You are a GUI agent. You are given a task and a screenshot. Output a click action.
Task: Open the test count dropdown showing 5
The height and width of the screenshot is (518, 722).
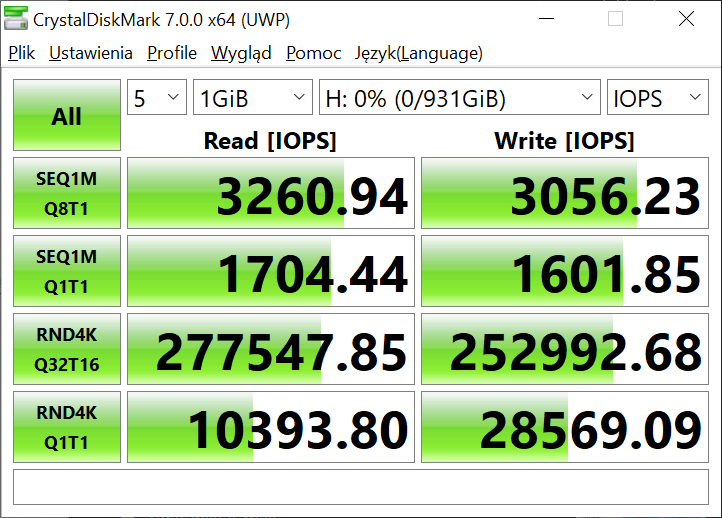pos(157,98)
